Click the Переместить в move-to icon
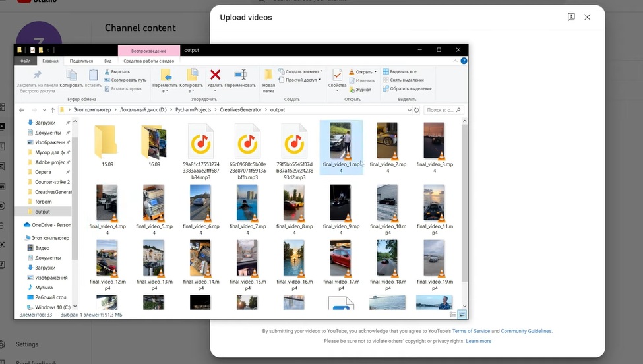Viewport: 643px width, 364px height. (166, 75)
